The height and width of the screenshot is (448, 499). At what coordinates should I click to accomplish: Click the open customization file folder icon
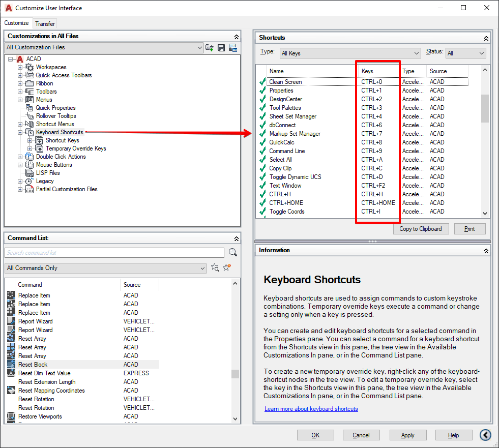click(210, 48)
